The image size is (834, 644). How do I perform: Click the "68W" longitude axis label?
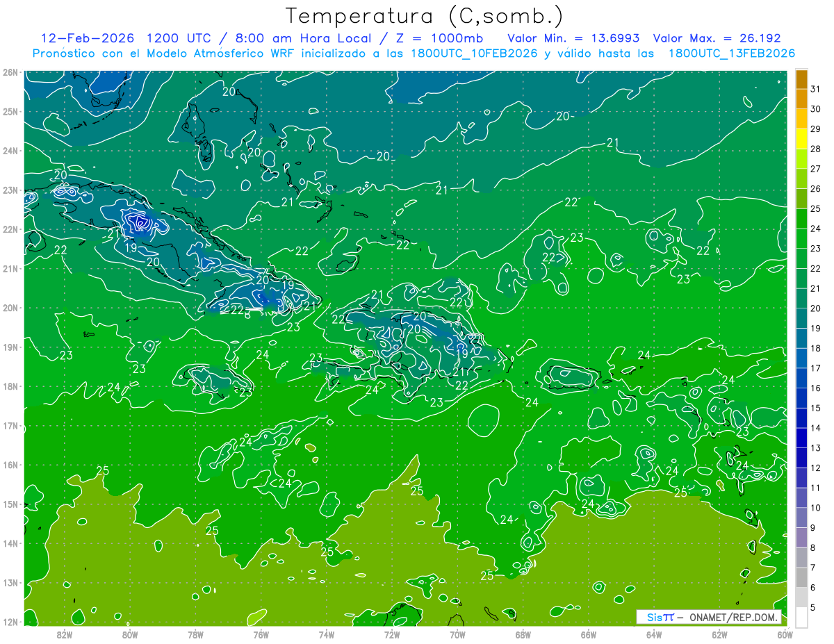pos(523,634)
